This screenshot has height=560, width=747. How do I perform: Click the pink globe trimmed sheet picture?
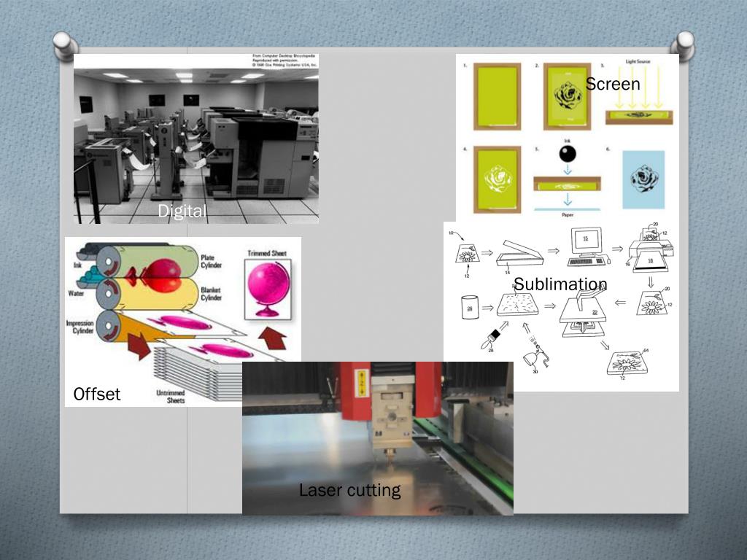268,289
